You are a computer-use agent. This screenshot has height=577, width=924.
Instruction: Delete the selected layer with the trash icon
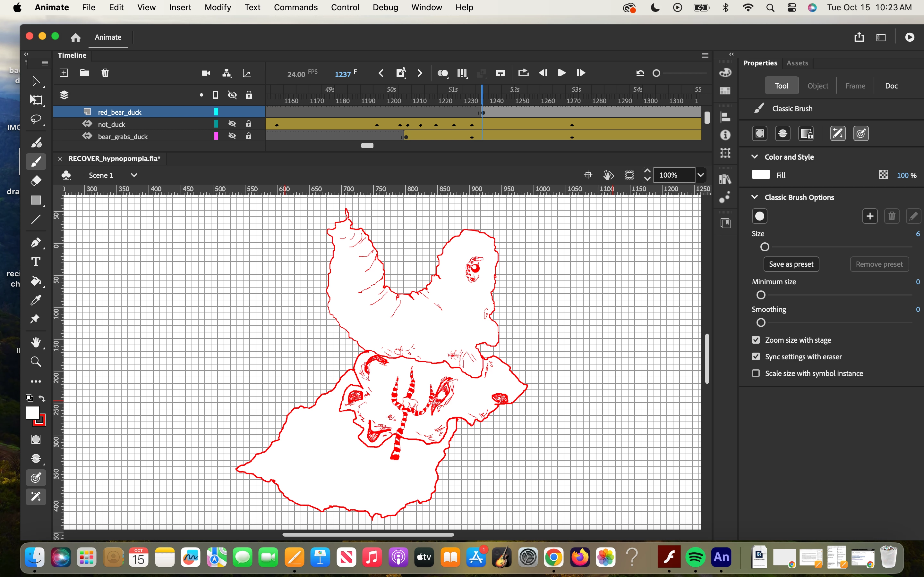[105, 73]
